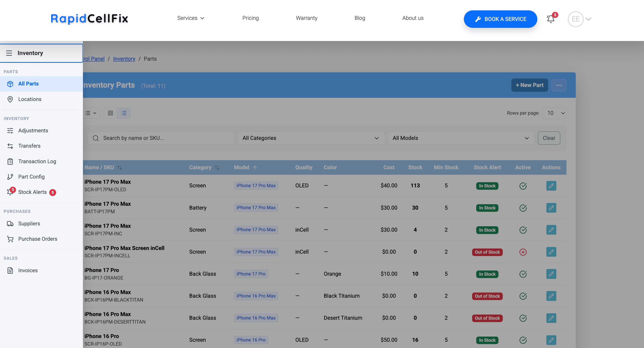Change rows per page dropdown
This screenshot has width=644, height=348.
click(554, 113)
